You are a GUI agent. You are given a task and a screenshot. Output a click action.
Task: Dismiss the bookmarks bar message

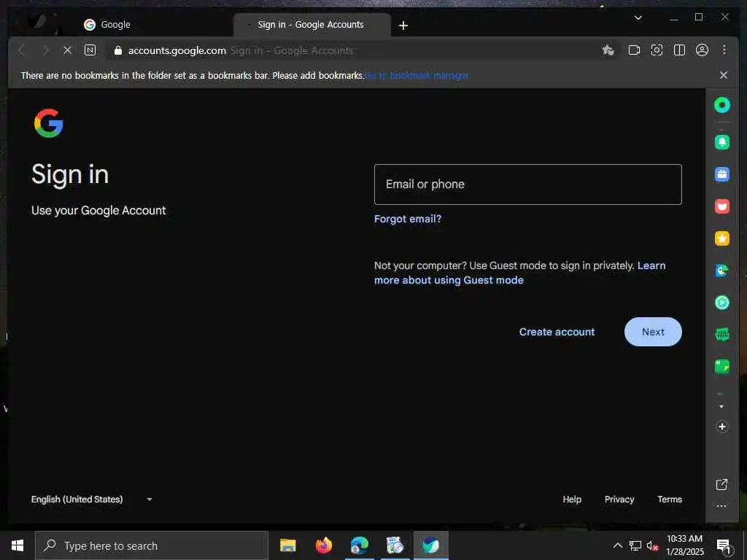[x=723, y=75]
